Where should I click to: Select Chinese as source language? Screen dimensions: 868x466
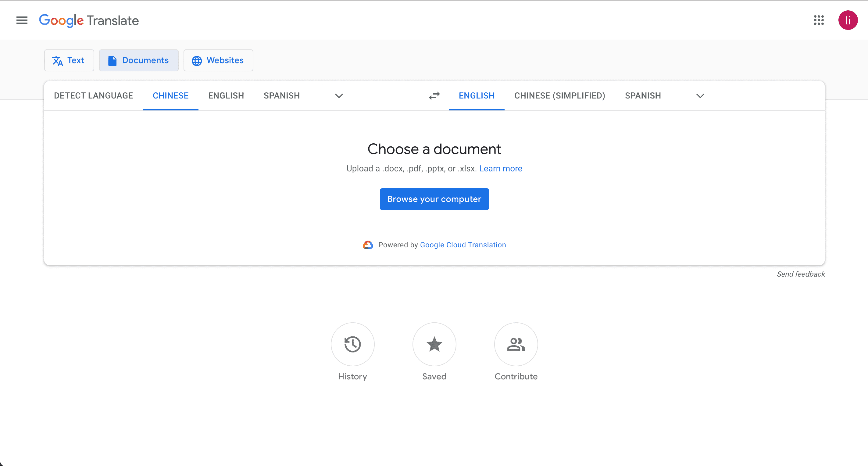[170, 96]
